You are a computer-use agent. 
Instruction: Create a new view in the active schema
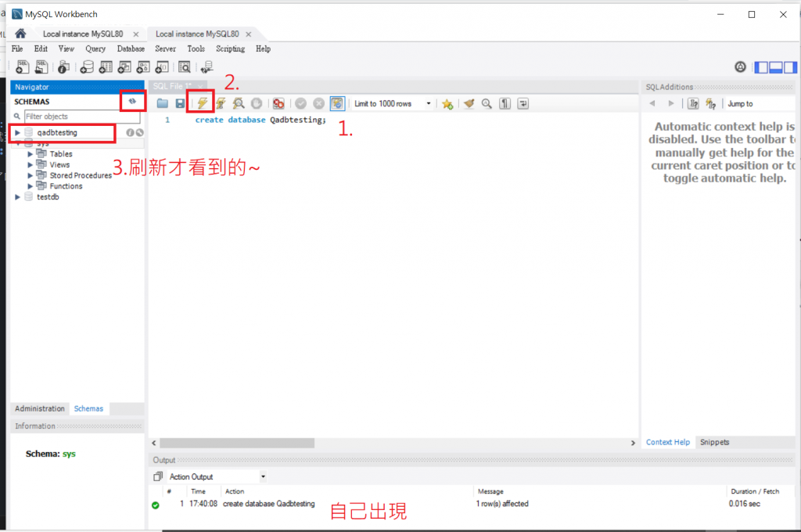(x=124, y=67)
